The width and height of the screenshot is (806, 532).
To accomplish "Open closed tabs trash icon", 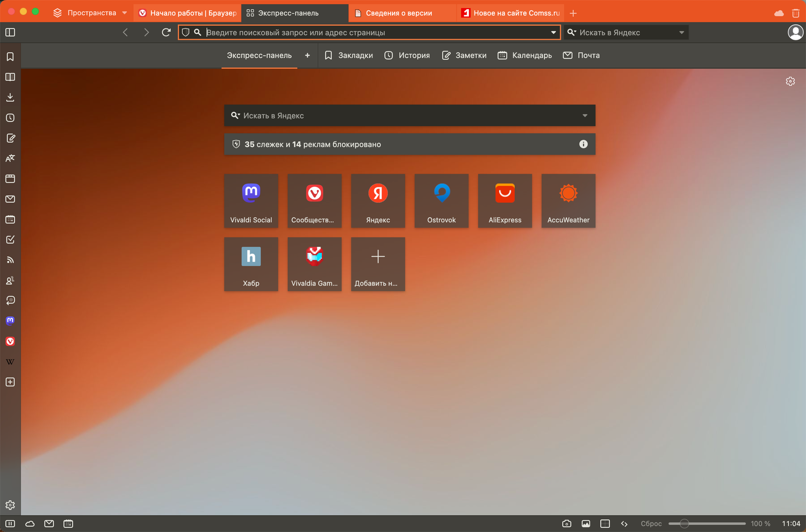I will click(x=796, y=13).
